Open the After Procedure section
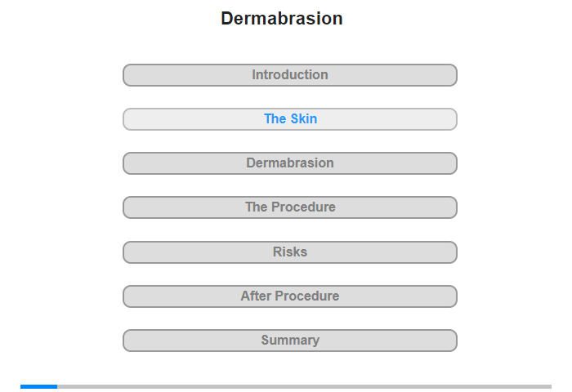This screenshot has width=572, height=392. click(289, 296)
